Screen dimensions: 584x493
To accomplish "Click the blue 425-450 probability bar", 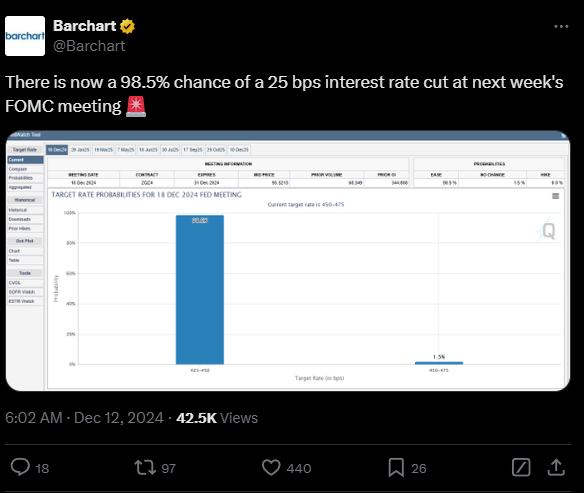I will (200, 290).
